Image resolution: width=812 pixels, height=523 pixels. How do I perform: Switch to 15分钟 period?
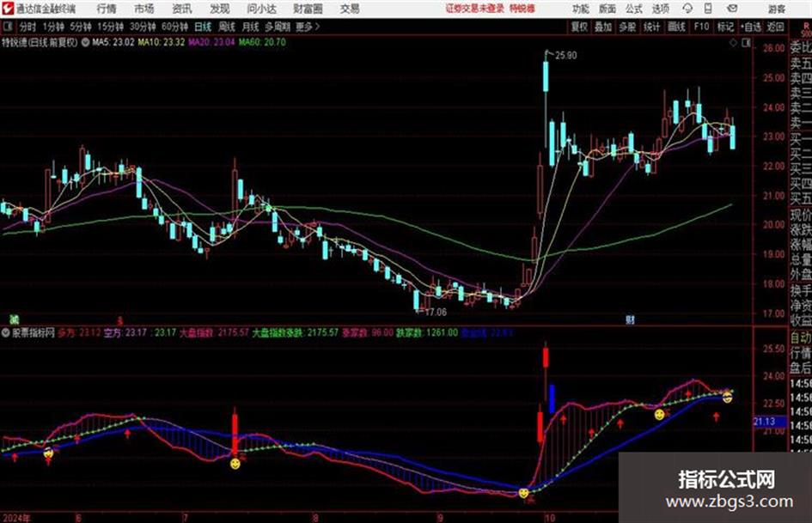pyautogui.click(x=110, y=27)
